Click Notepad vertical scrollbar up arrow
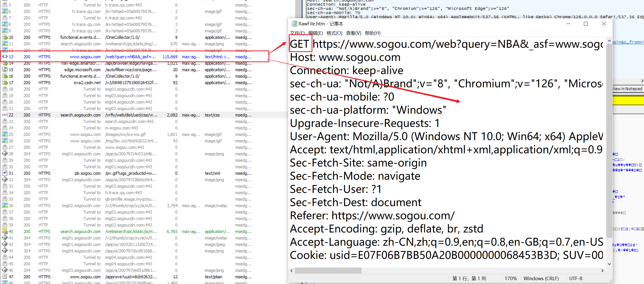 pos(609,41)
